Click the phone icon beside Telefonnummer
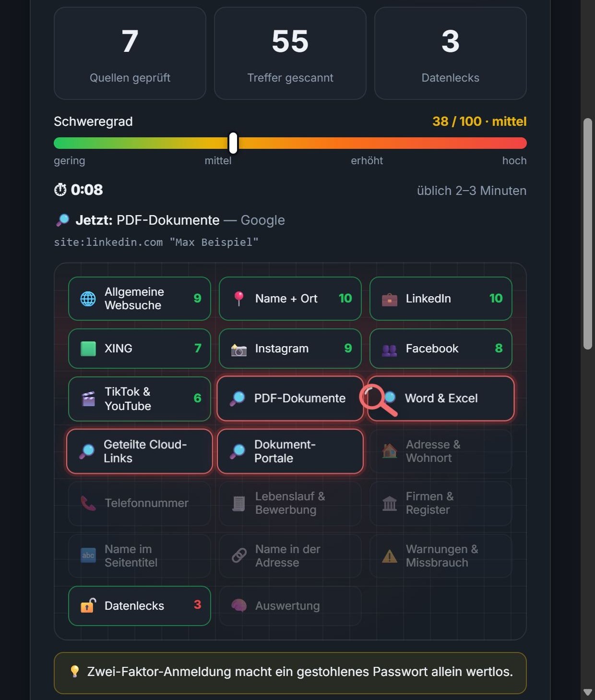The height and width of the screenshot is (700, 595). point(88,503)
